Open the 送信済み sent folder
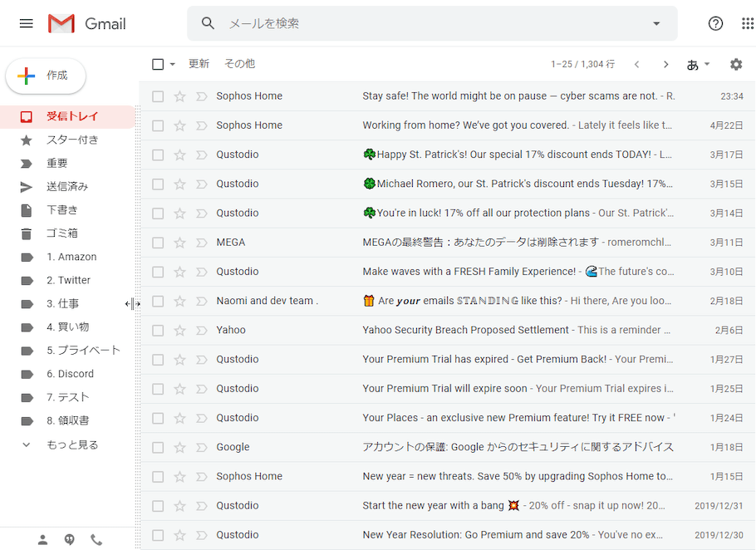The width and height of the screenshot is (756, 550). [x=67, y=187]
